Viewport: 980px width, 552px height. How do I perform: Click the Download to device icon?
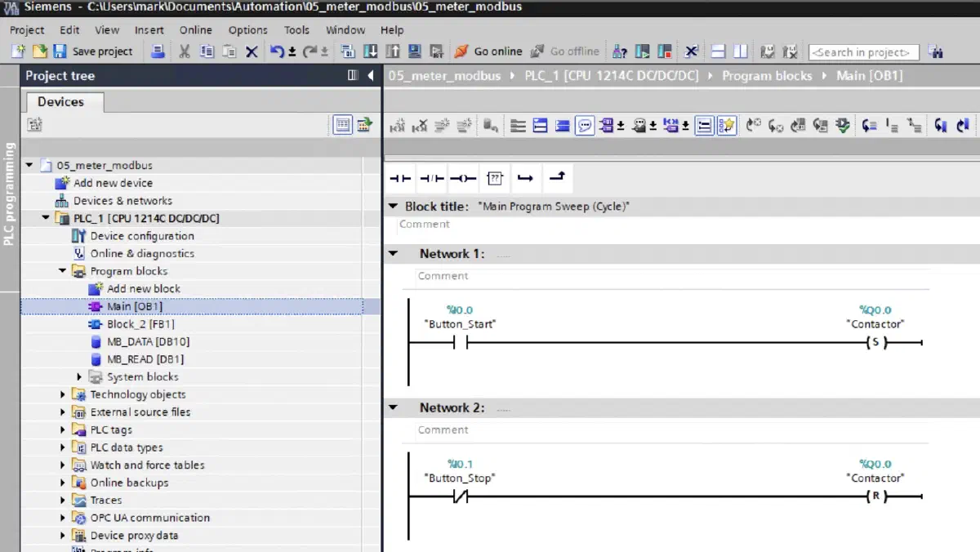click(x=371, y=51)
